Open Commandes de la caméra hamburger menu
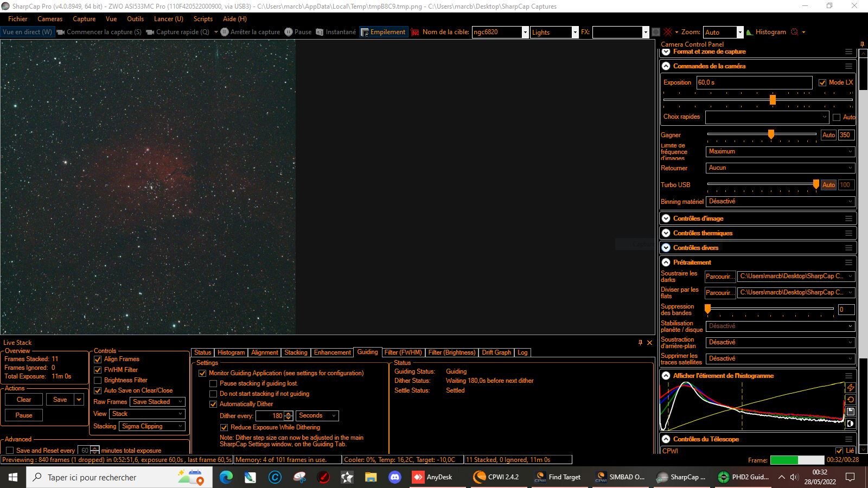Viewport: 868px width, 488px height. coord(848,66)
